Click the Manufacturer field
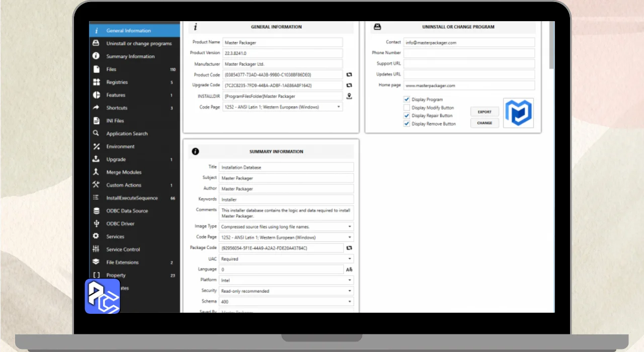Screen dimensions: 644x352 [283, 64]
